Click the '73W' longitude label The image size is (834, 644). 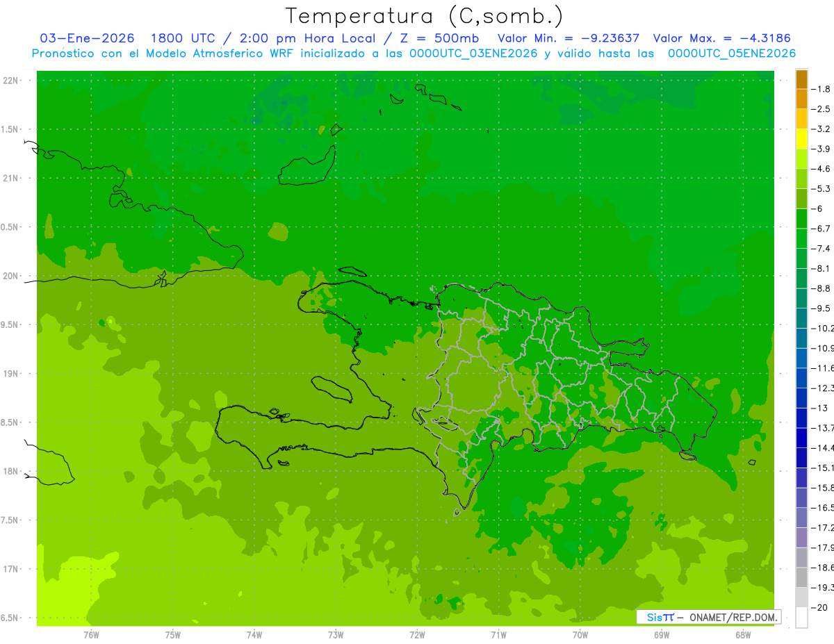pos(336,635)
